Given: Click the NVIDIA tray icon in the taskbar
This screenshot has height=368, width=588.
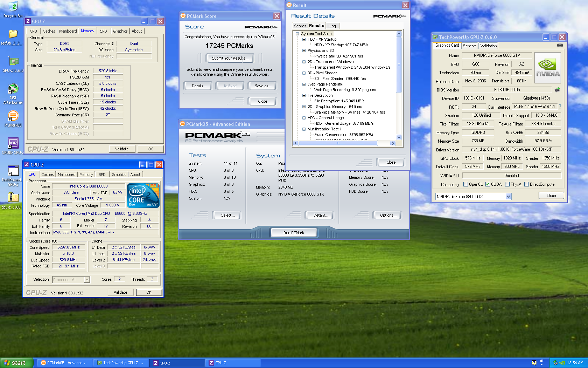Looking at the screenshot, I should (x=562, y=363).
